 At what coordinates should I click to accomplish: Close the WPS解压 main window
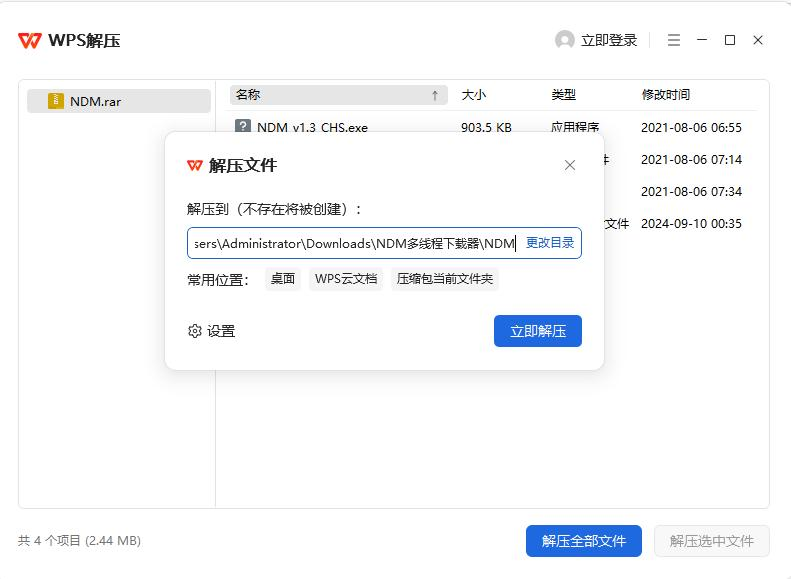pyautogui.click(x=758, y=40)
